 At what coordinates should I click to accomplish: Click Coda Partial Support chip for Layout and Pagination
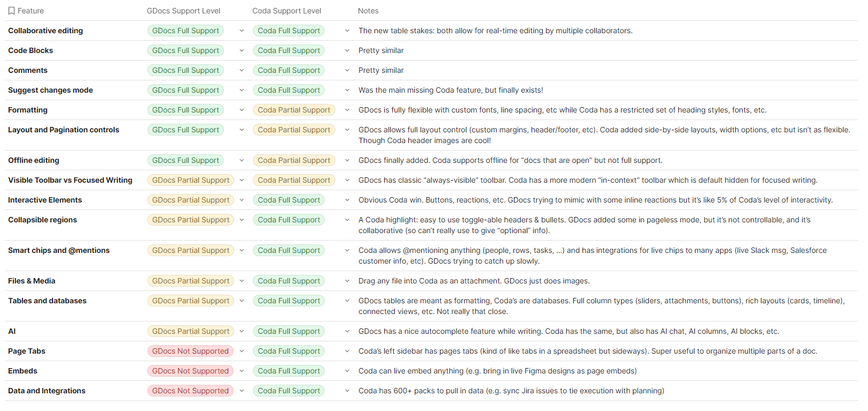click(x=294, y=130)
